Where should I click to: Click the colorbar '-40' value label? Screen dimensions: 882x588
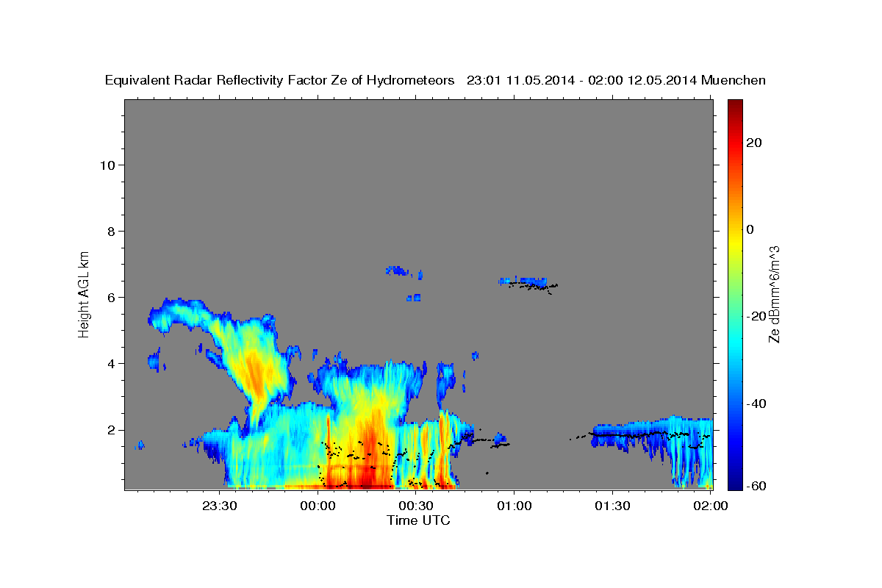(x=756, y=403)
